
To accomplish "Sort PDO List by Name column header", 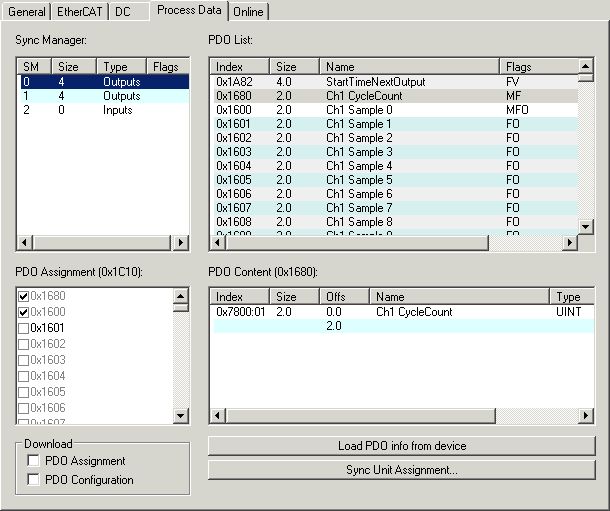I will coord(409,66).
